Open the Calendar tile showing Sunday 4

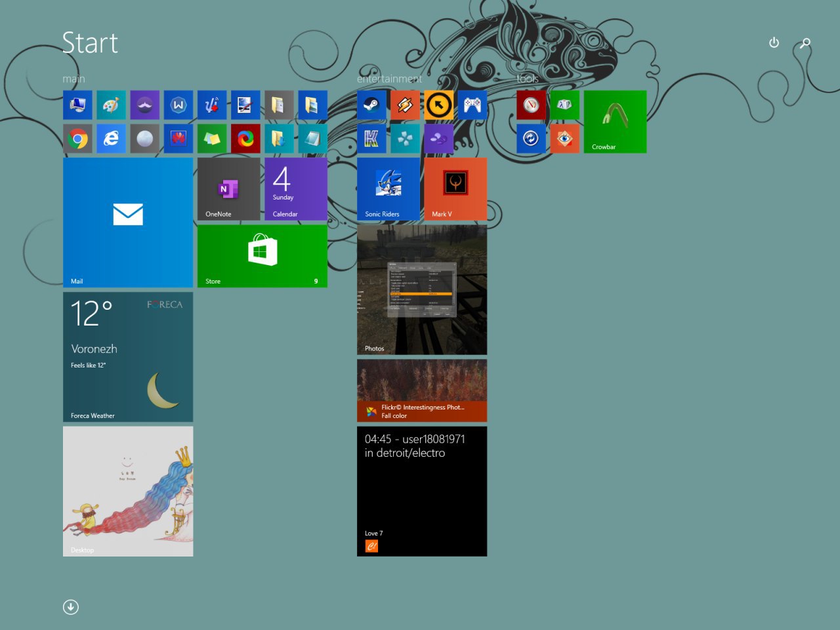click(x=296, y=189)
